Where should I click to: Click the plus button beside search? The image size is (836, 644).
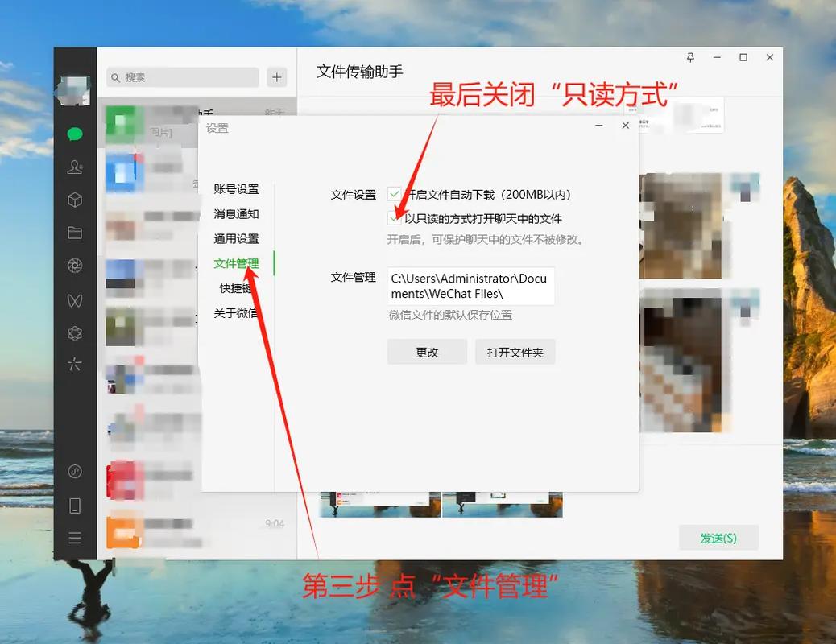(x=276, y=77)
